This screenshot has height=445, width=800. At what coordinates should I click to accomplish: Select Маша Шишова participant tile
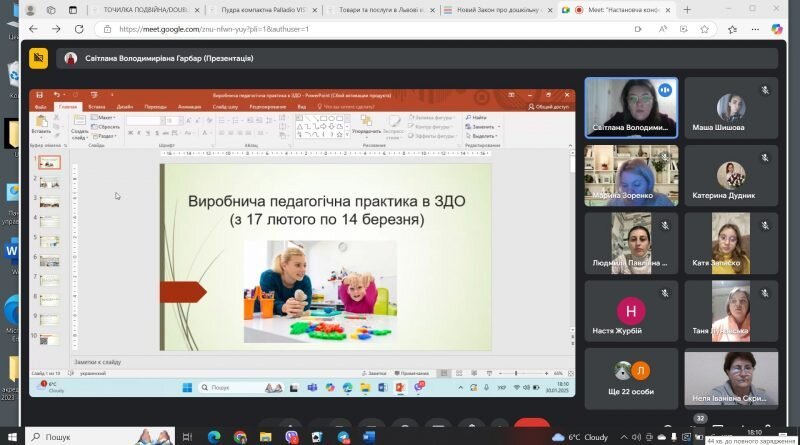[731, 108]
